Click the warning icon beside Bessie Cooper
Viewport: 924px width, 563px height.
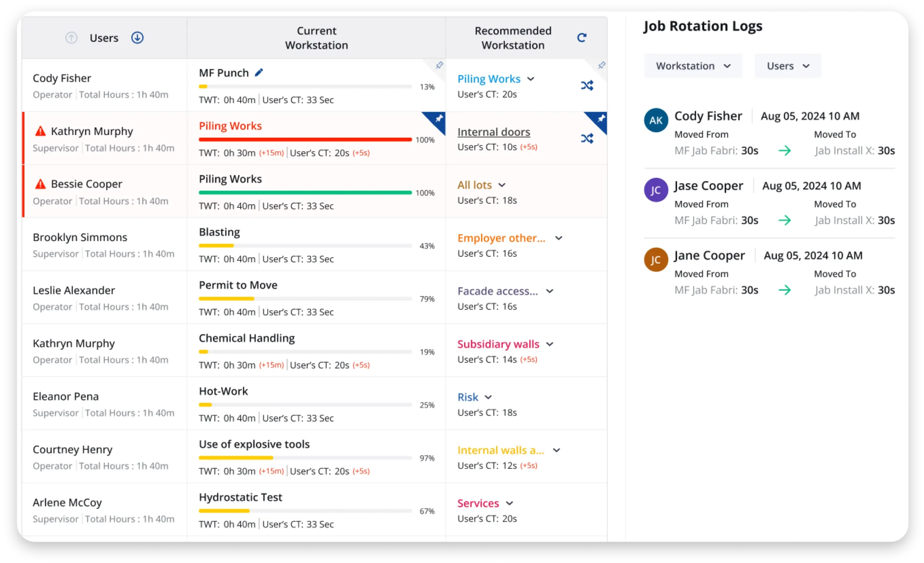click(x=40, y=184)
